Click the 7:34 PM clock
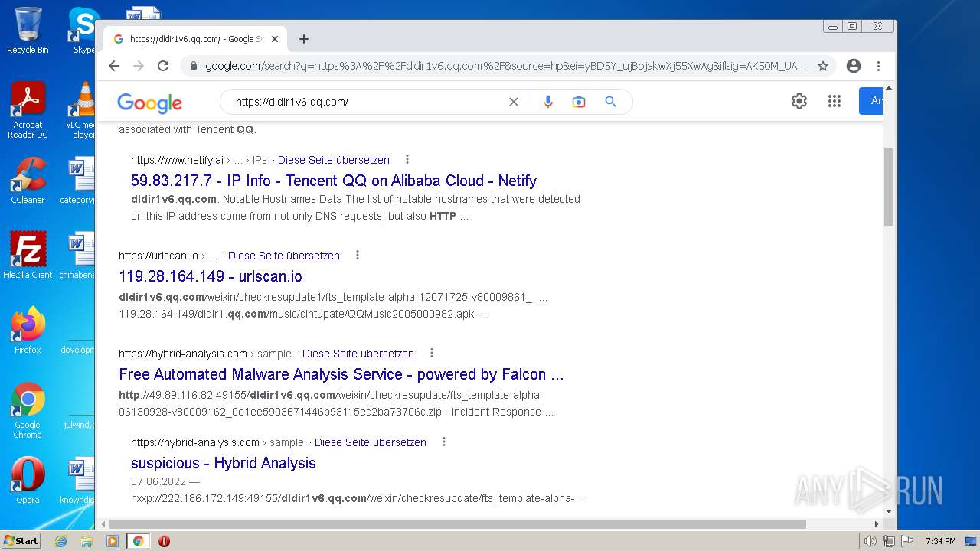This screenshot has width=980, height=551. (940, 541)
